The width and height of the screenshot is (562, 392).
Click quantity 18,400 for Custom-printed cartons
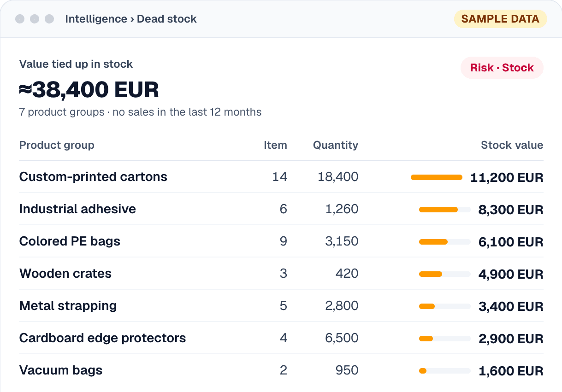[338, 177]
